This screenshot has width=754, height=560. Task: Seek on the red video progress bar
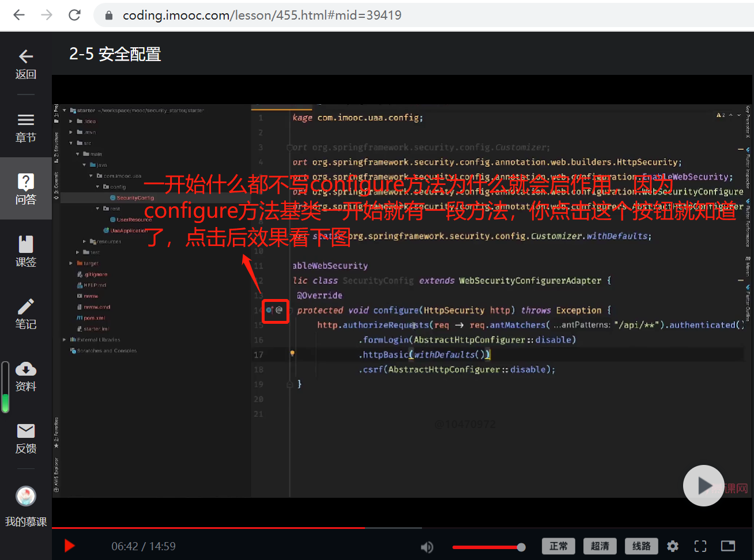[x=403, y=527]
